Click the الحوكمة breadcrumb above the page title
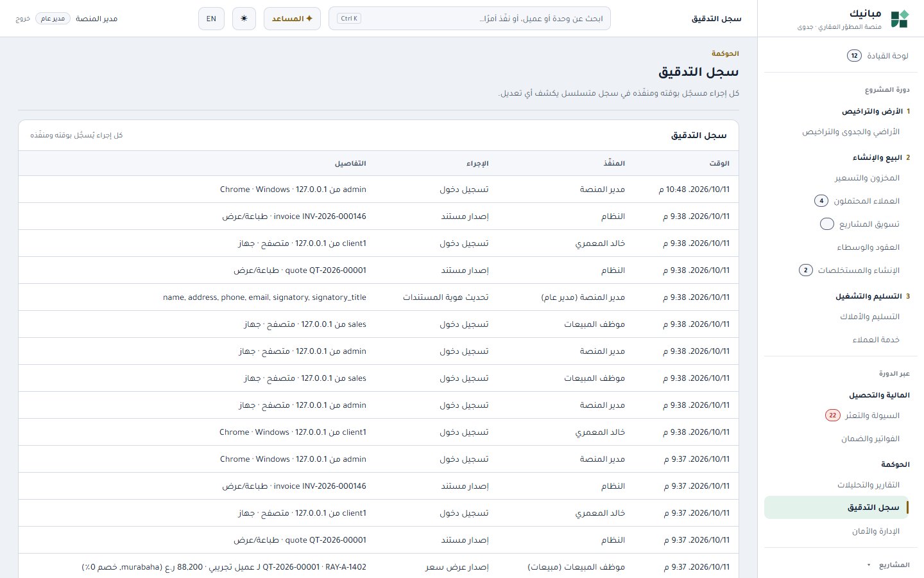 point(725,53)
